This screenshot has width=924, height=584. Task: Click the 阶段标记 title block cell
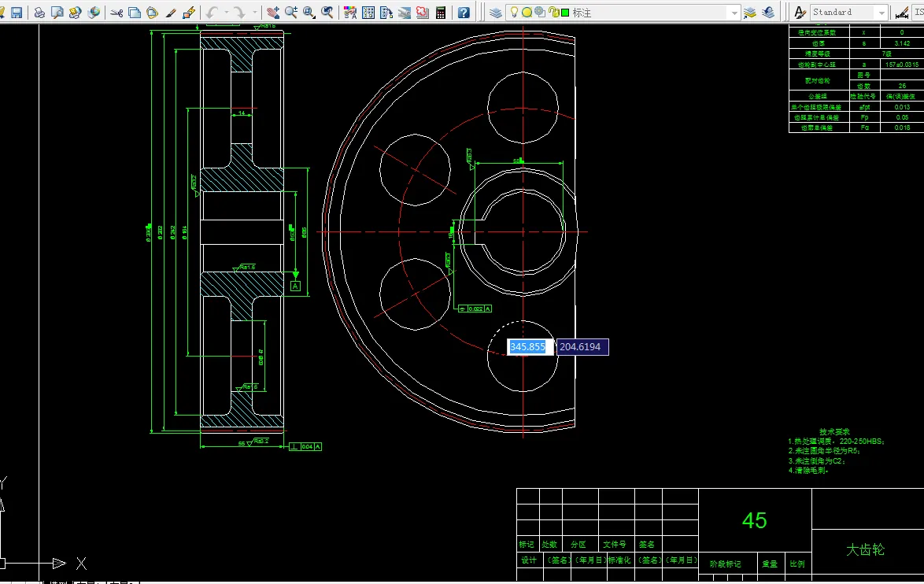726,564
